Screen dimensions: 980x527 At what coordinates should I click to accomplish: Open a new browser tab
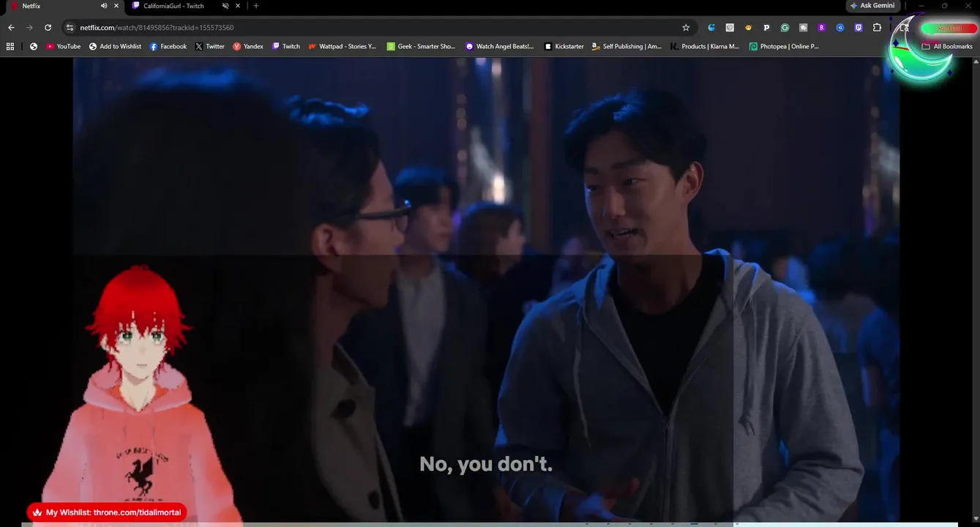click(x=255, y=6)
